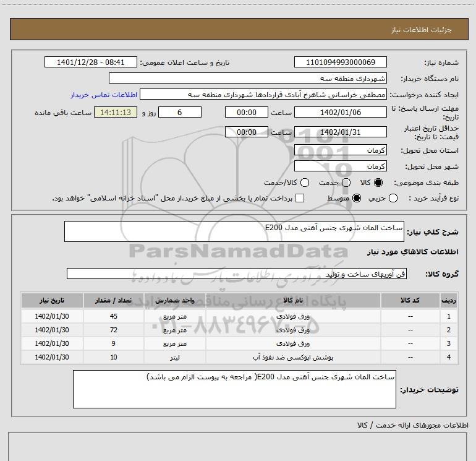Screen dimensions: 476x461
Task: Click quantity 9 in row 3
Action: [114, 343]
